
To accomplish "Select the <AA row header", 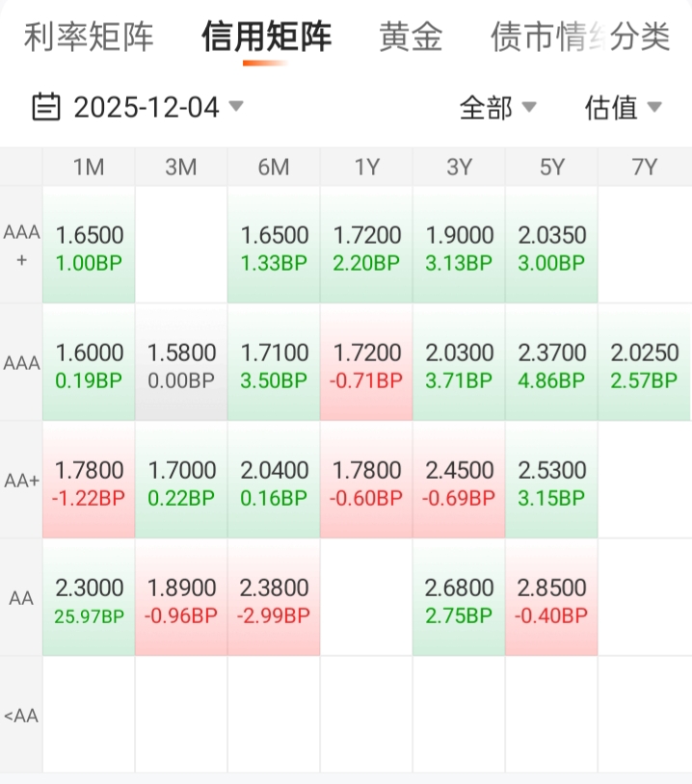I will [21, 716].
